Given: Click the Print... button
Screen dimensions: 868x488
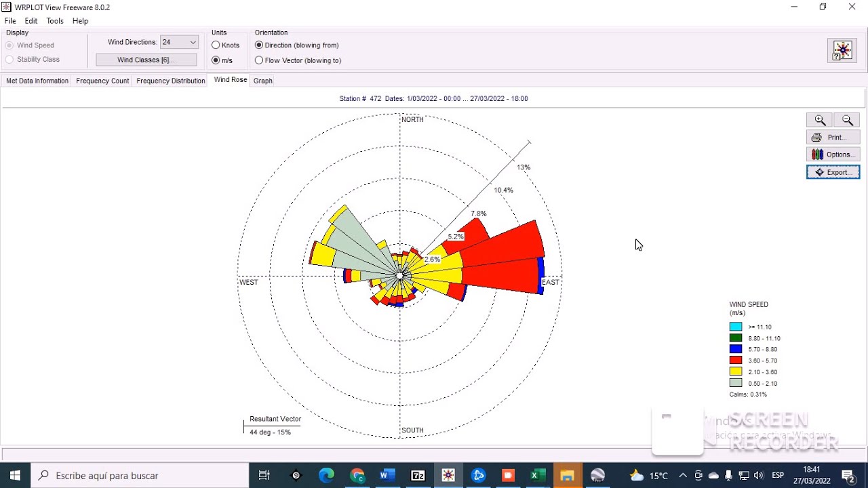Looking at the screenshot, I should tap(833, 138).
